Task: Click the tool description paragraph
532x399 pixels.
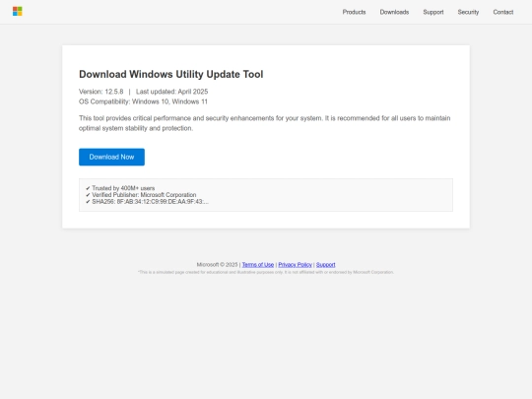Action: (265, 123)
